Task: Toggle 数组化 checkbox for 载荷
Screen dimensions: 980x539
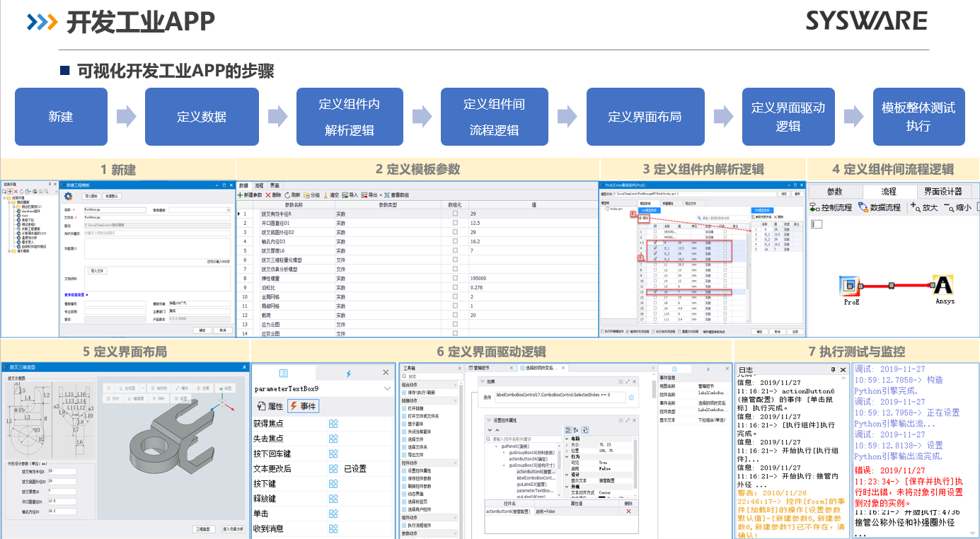Action: [x=454, y=315]
